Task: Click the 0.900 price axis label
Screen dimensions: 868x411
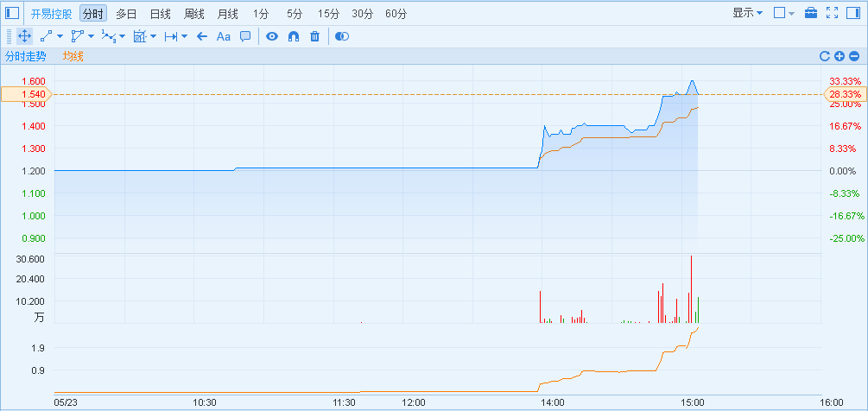Action: pyautogui.click(x=33, y=238)
